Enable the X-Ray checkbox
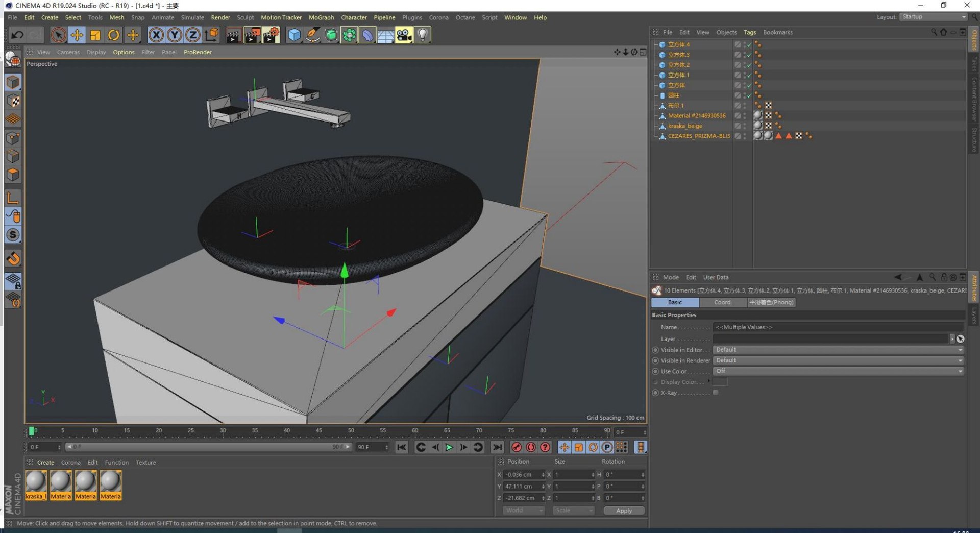This screenshot has height=533, width=980. click(x=716, y=393)
